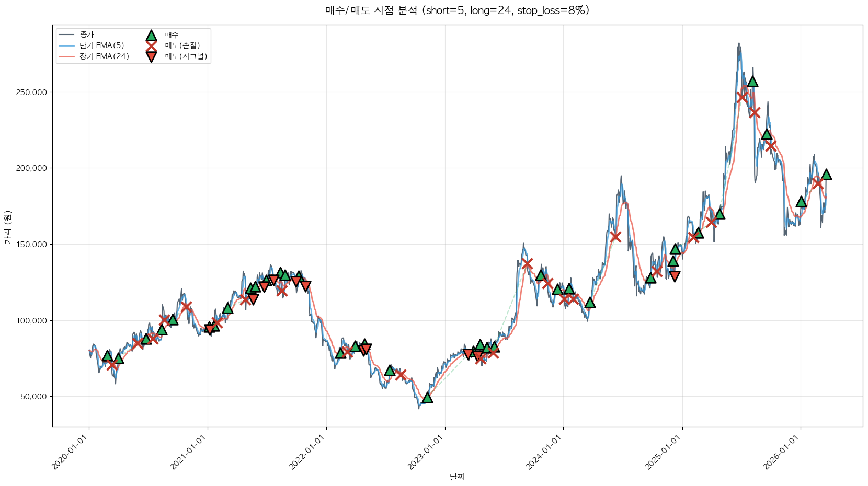Click the 100,000 y-axis tick label
This screenshot has width=868, height=486.
(33, 320)
